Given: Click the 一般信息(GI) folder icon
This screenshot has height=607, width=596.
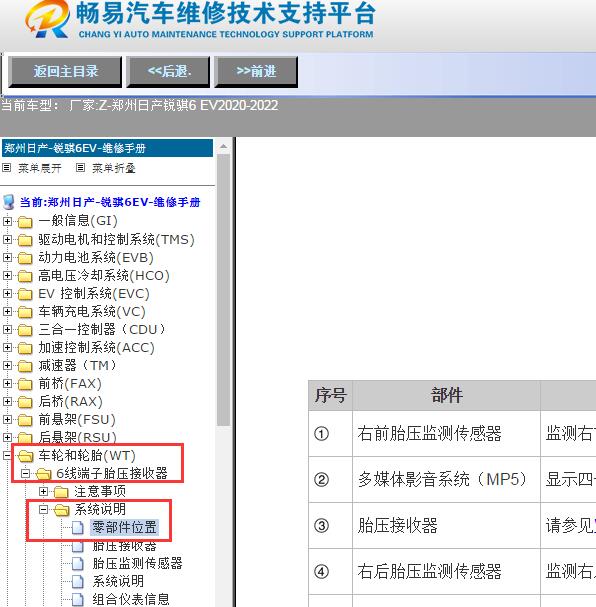Looking at the screenshot, I should [x=25, y=222].
